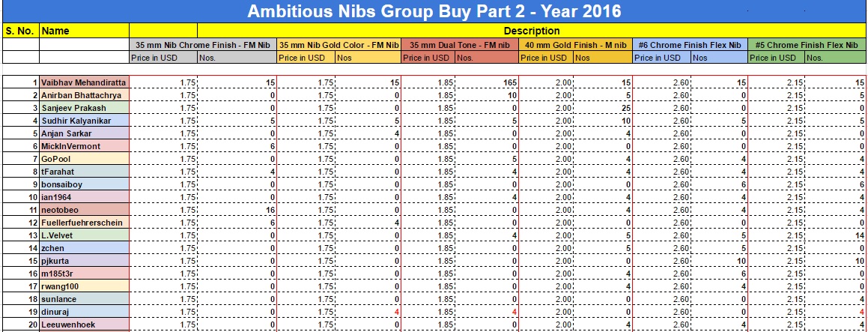The image size is (868, 332).
Task: Click the Ambitious Nibs Group Buy title
Action: point(434,12)
